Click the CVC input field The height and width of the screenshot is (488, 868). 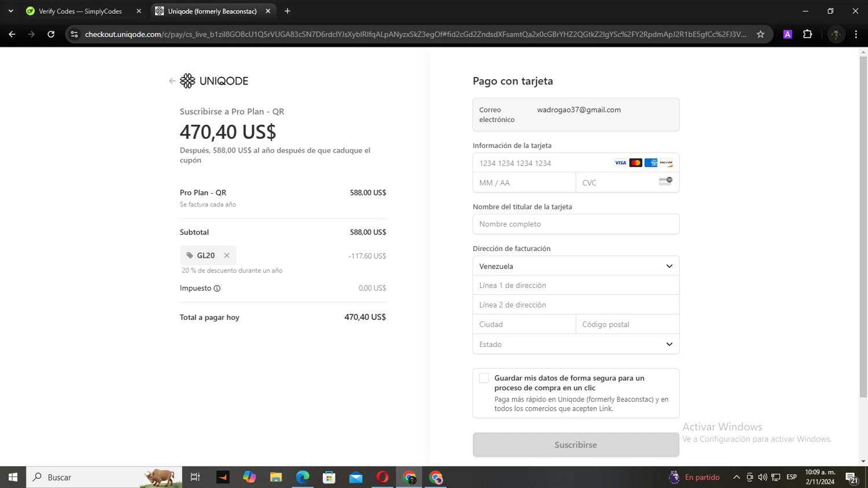click(627, 183)
